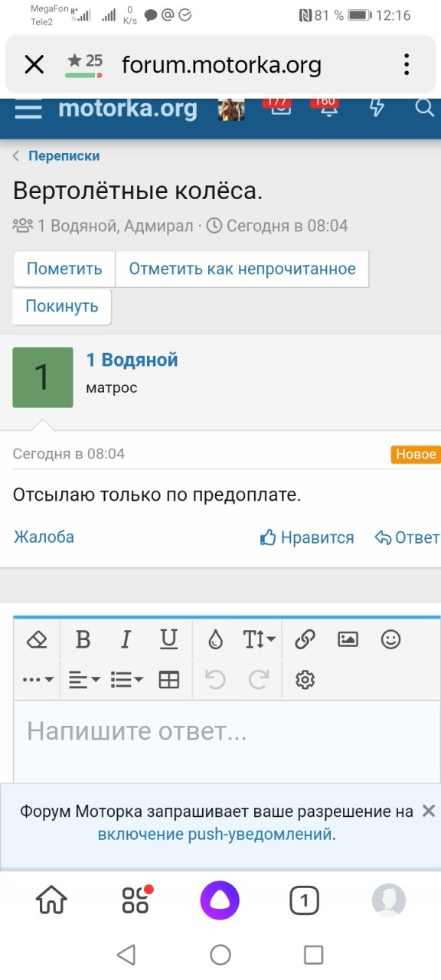Screen dimensions: 441x980
Task: Insert an image into the reply
Action: click(x=348, y=639)
